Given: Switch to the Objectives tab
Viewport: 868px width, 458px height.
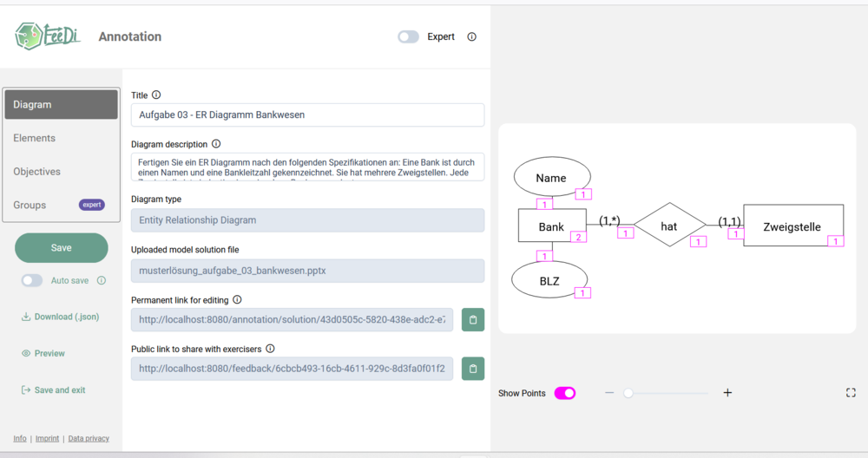Looking at the screenshot, I should 37,172.
